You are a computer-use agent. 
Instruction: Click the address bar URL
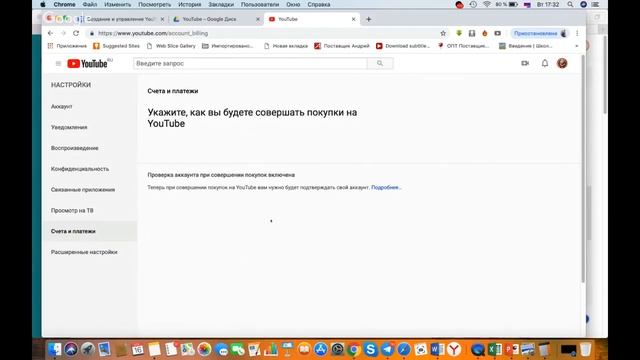coord(153,33)
